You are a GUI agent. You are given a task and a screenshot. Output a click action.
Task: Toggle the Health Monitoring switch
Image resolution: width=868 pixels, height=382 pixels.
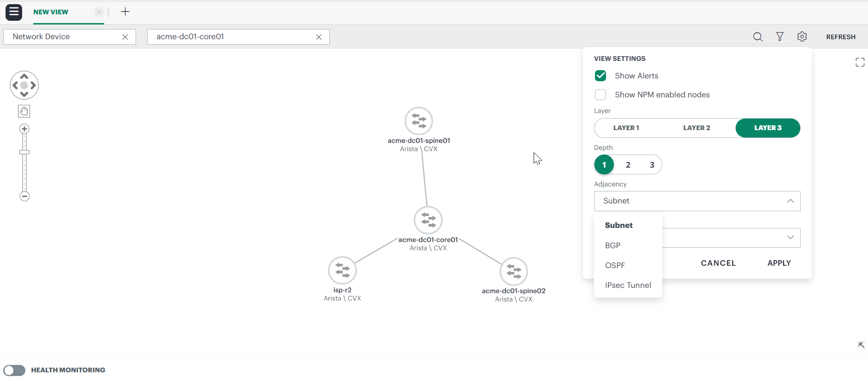(14, 370)
